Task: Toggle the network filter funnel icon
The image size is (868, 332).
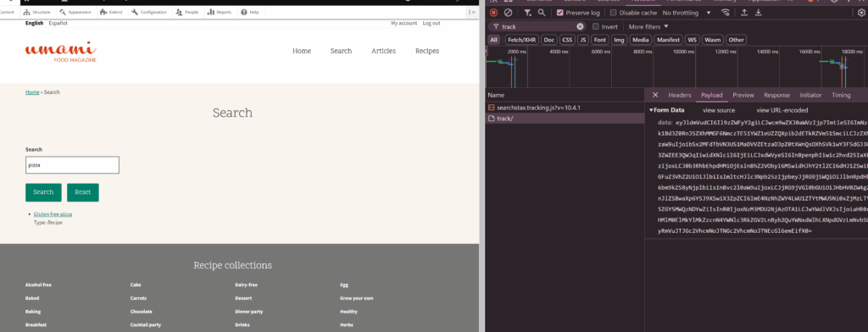Action: click(527, 13)
